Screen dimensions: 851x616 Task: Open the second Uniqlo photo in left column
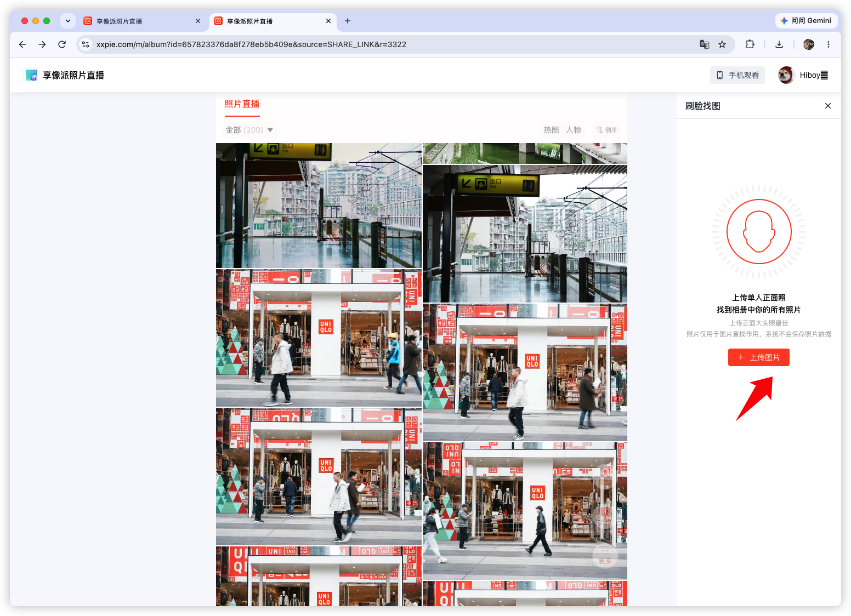click(x=319, y=476)
